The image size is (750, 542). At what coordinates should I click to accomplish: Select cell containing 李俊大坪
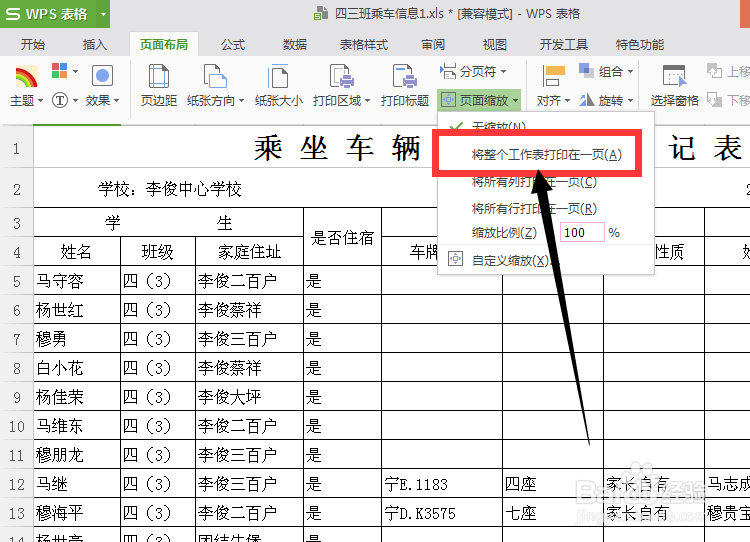click(x=249, y=396)
